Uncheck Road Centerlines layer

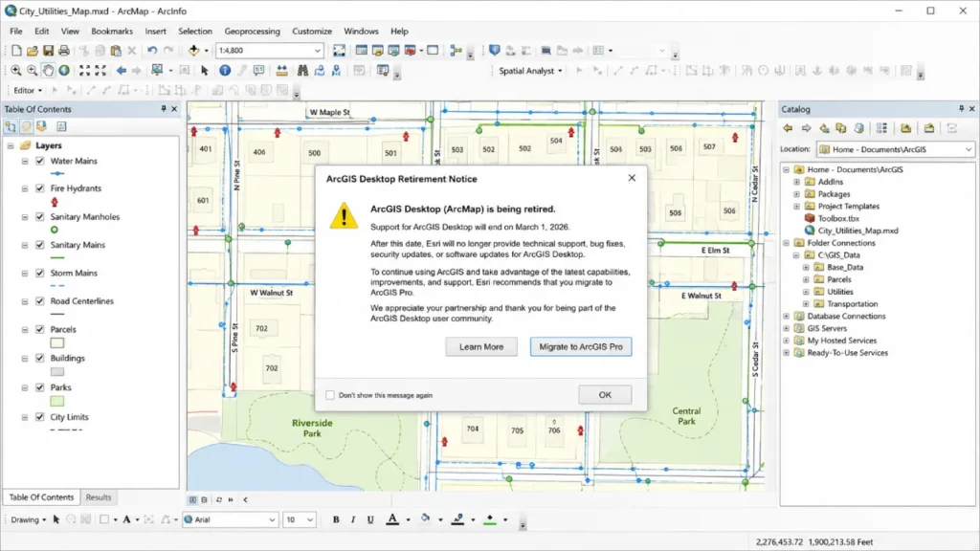40,301
